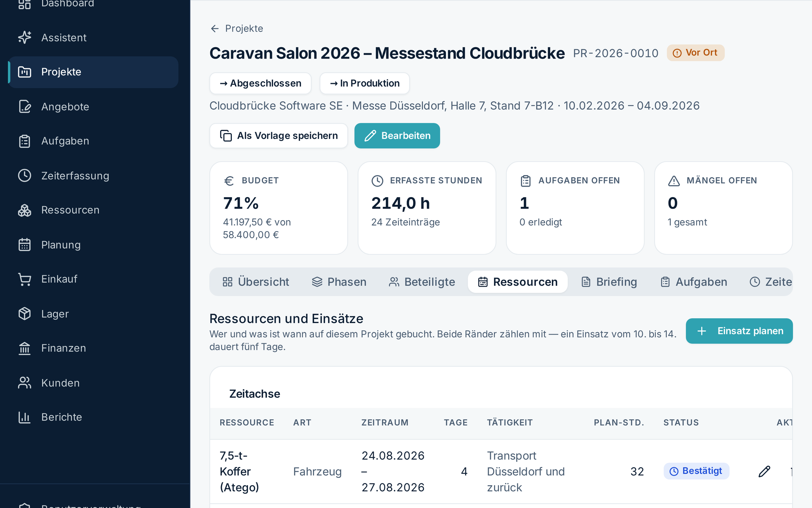Click the Vor Ort status badge
Screen dimensions: 812x508
coord(696,53)
